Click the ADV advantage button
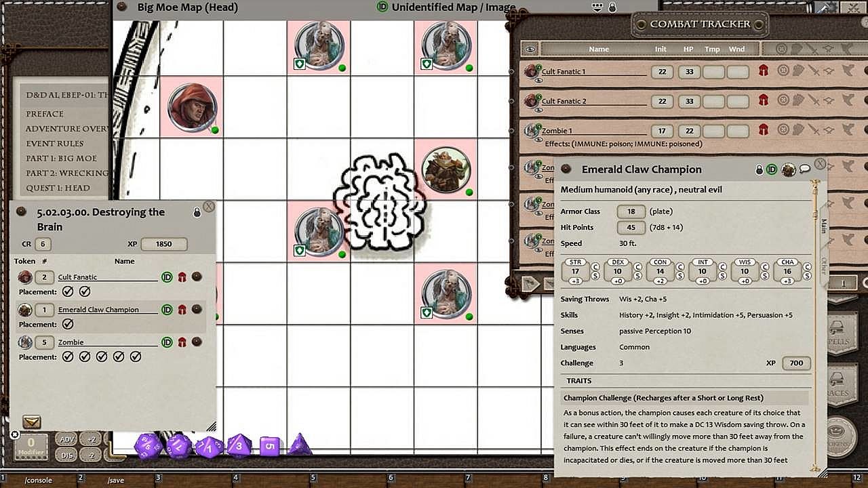Image resolution: width=868 pixels, height=488 pixels. pyautogui.click(x=67, y=439)
